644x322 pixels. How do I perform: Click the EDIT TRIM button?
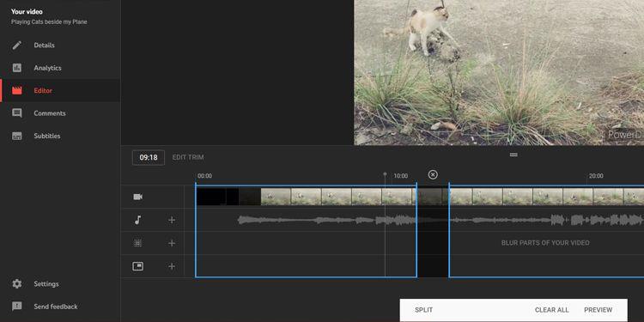click(188, 157)
